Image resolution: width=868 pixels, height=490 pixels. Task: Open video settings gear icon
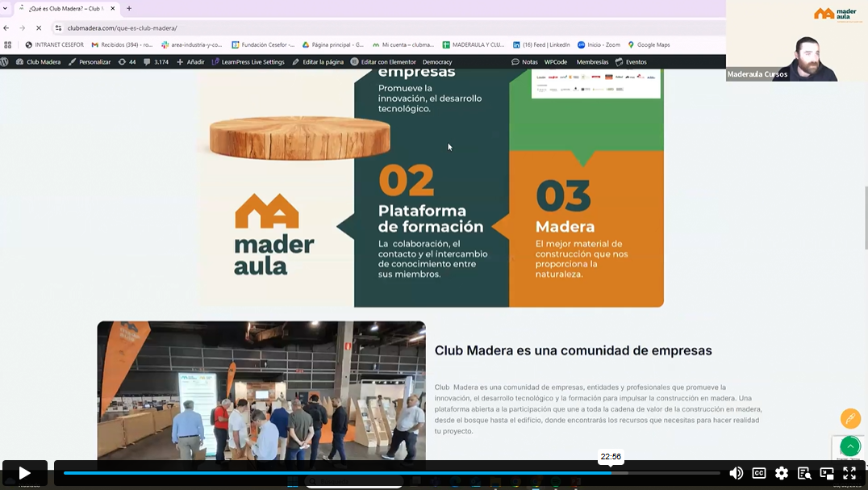[x=782, y=473]
